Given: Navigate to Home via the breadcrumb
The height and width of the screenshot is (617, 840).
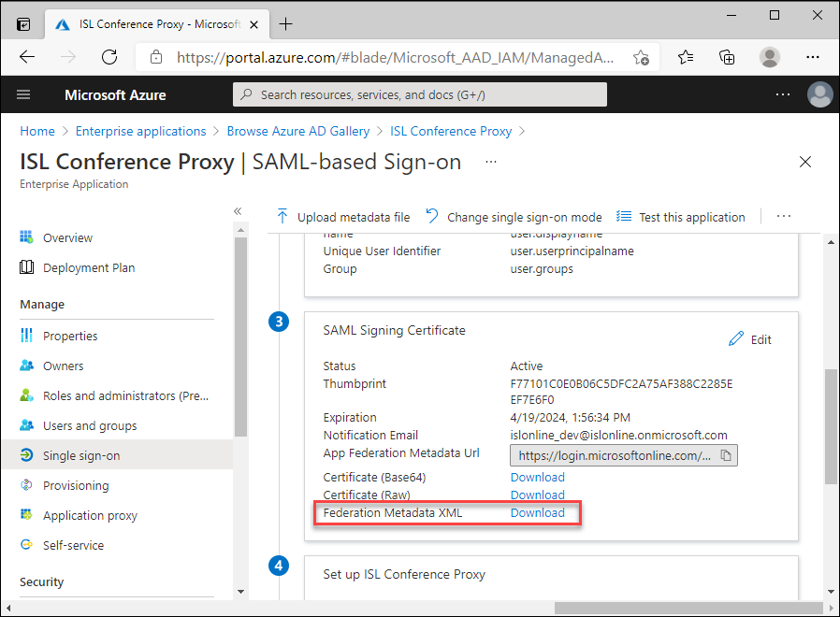Looking at the screenshot, I should [36, 131].
